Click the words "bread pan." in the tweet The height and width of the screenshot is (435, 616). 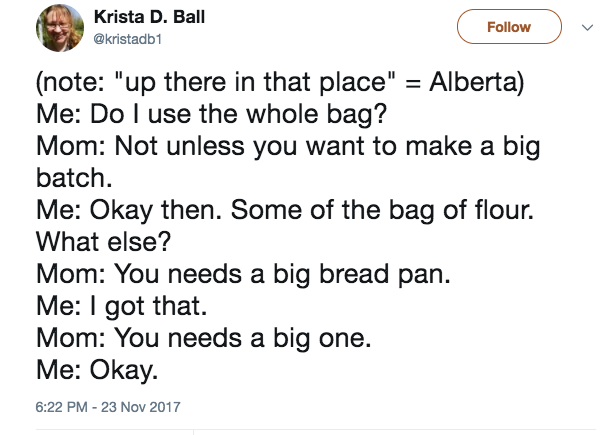[385, 274]
